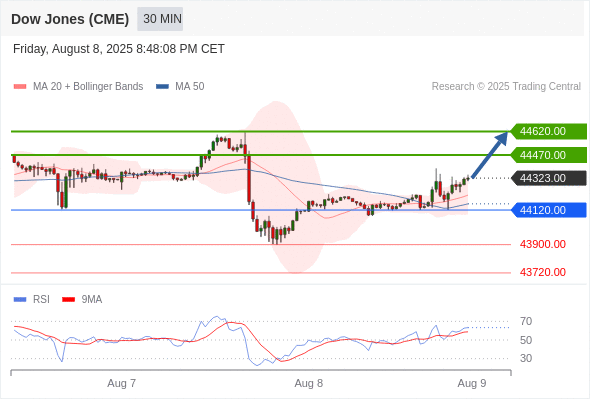Click the Aug 9 date axis label
Viewport: 590px width, 400px height.
[x=472, y=383]
